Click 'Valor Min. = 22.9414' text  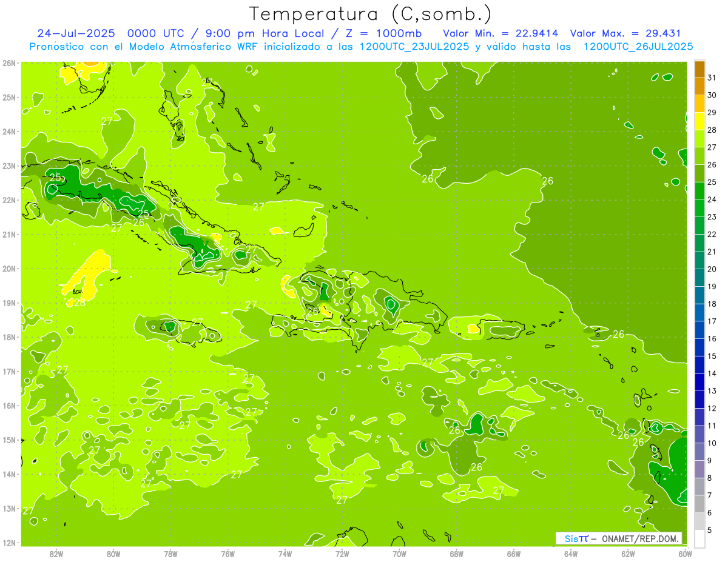tap(501, 33)
